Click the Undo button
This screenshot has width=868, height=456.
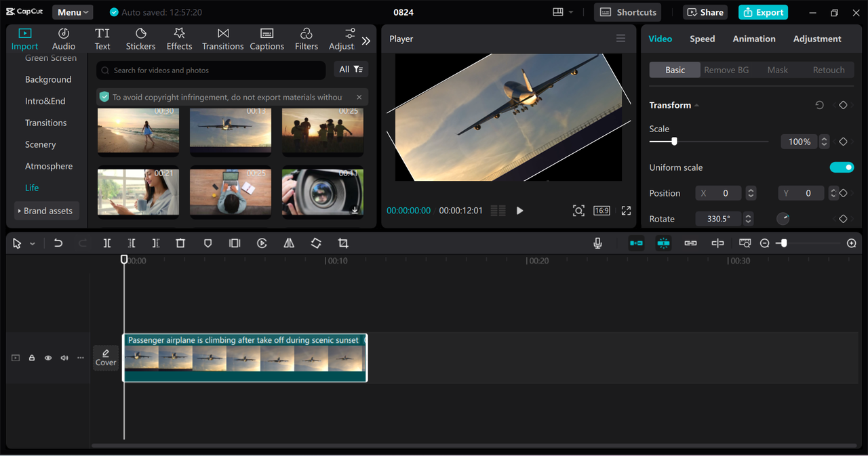[x=58, y=243]
